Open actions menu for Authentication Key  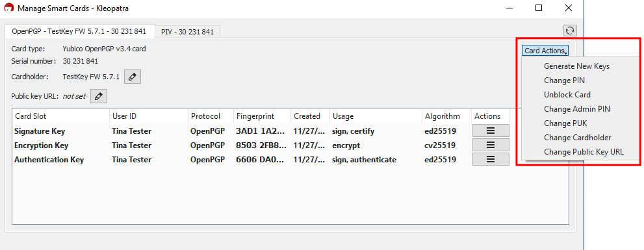coord(491,159)
